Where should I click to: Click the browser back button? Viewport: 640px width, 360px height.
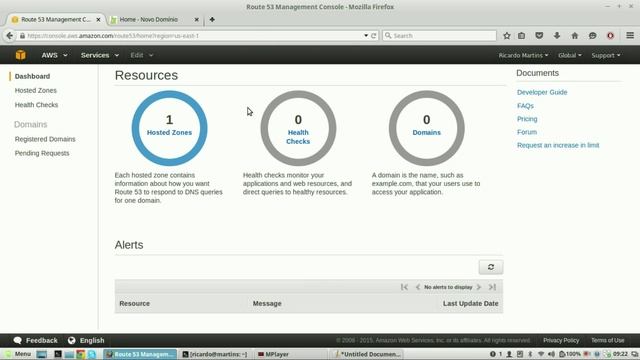[x=9, y=36]
